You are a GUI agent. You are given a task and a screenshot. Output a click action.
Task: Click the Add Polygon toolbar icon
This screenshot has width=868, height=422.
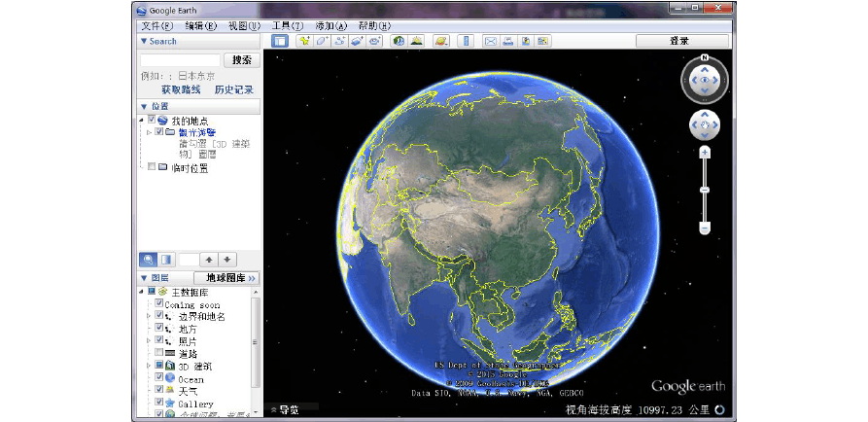point(322,41)
